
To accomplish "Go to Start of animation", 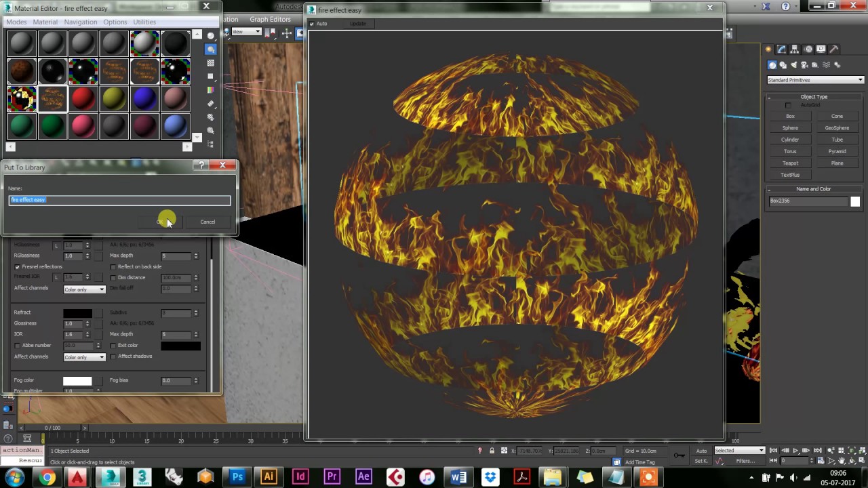I will click(x=774, y=451).
